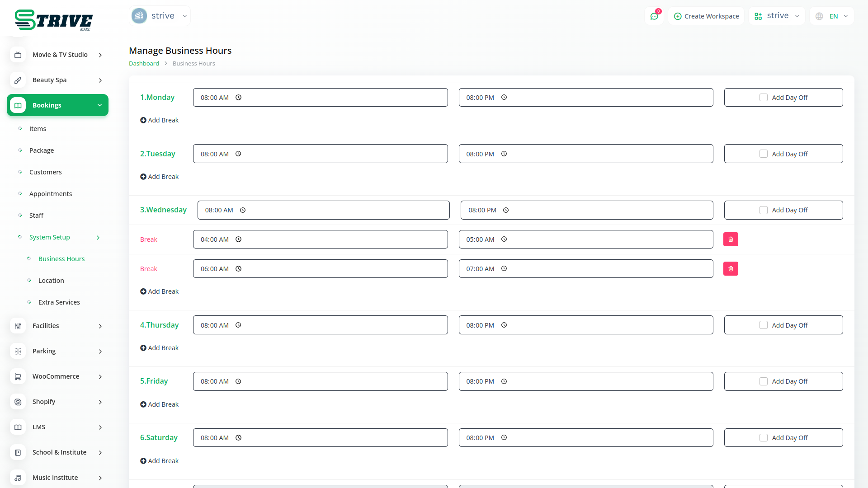
Task: Click the clock icon in Monday start time
Action: (x=239, y=98)
